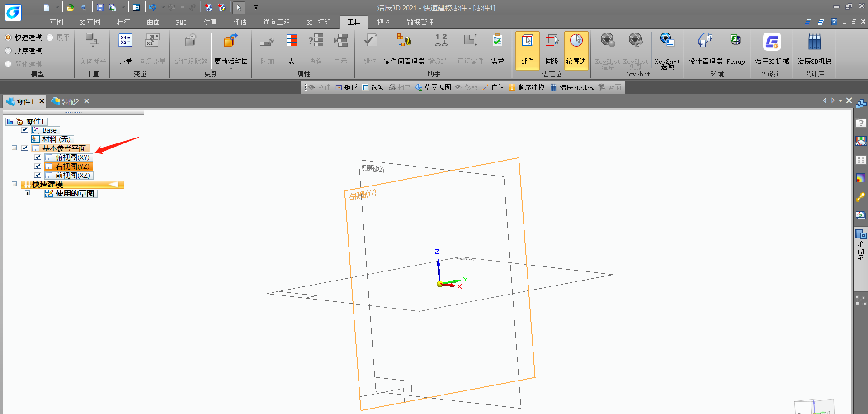868x414 pixels.
Task: Activate the select arrow tool in quick toolbar
Action: coord(239,7)
